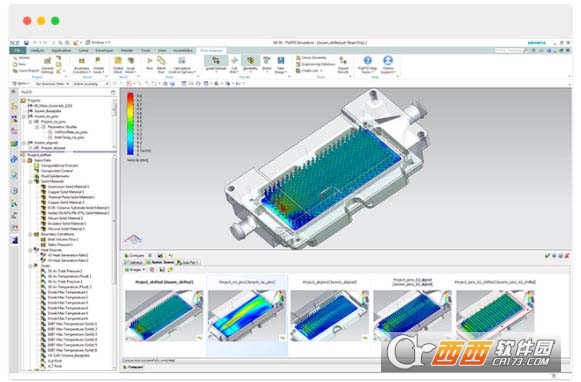Click the analysis tree vertical scrollbar

pyautogui.click(x=114, y=261)
